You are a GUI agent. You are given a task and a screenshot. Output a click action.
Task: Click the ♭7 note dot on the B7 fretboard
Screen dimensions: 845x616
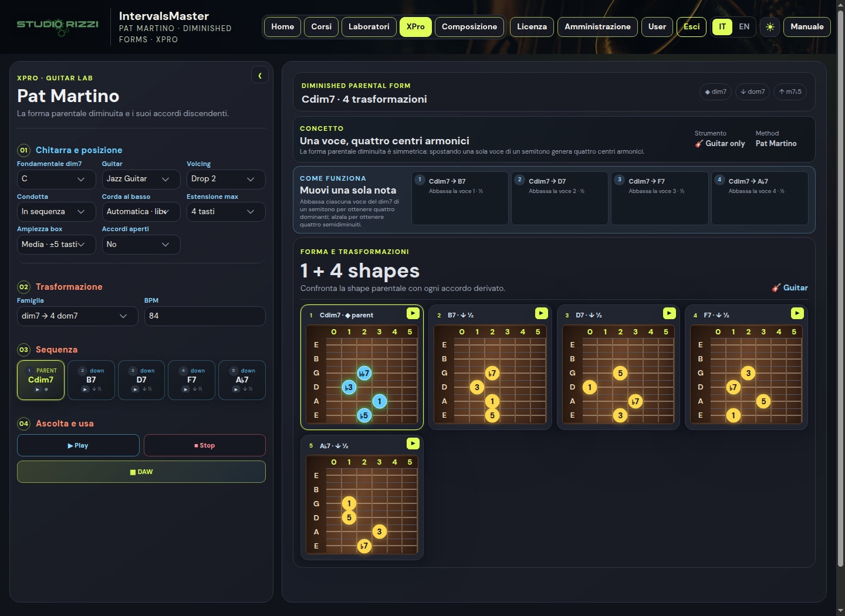coord(492,373)
